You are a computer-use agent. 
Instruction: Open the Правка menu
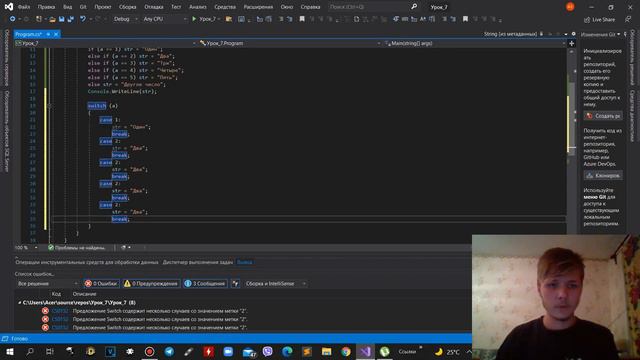[x=46, y=7]
